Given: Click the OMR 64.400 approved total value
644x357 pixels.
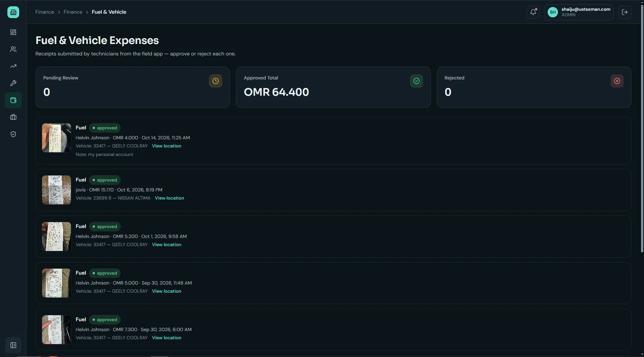Looking at the screenshot, I should coord(276,92).
